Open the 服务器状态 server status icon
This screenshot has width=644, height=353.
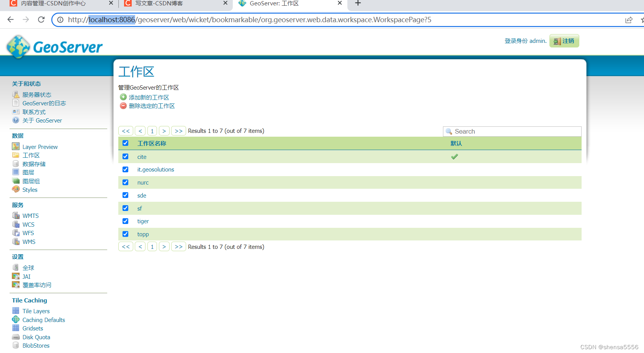[x=16, y=95]
